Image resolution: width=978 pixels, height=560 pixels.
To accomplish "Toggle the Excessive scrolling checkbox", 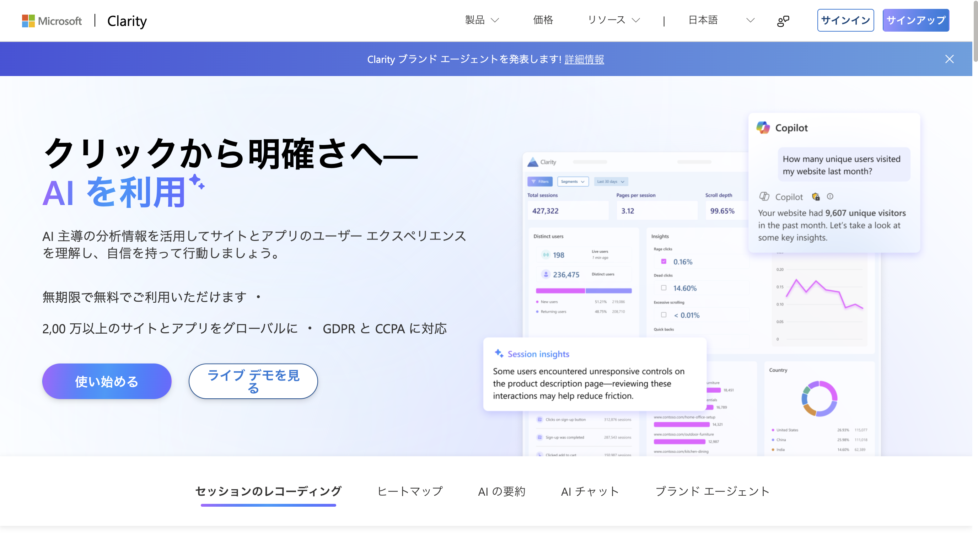I will click(663, 314).
